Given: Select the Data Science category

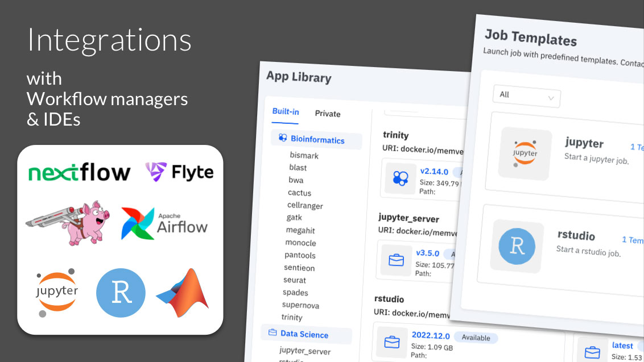Looking at the screenshot, I should (307, 334).
